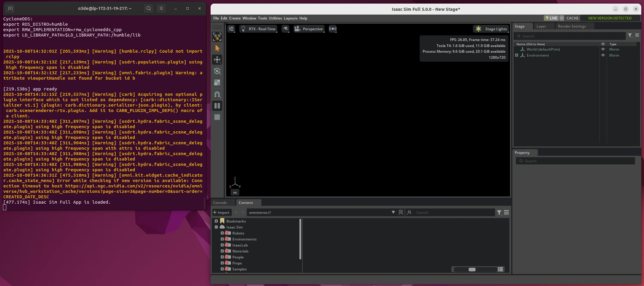Open the viewport settings sliders icon

click(231, 29)
